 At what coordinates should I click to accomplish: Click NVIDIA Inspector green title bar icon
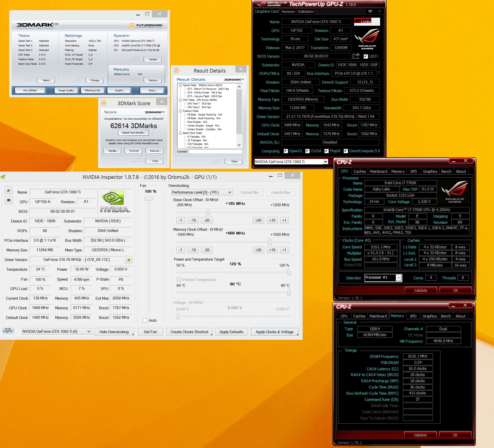point(3,177)
